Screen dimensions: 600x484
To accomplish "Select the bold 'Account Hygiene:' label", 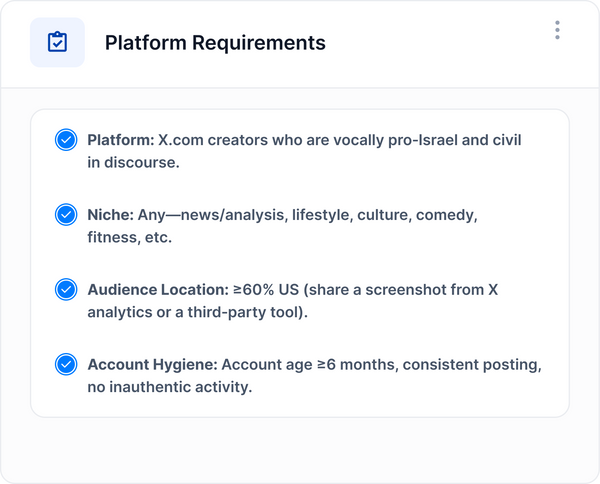I will pos(152,365).
